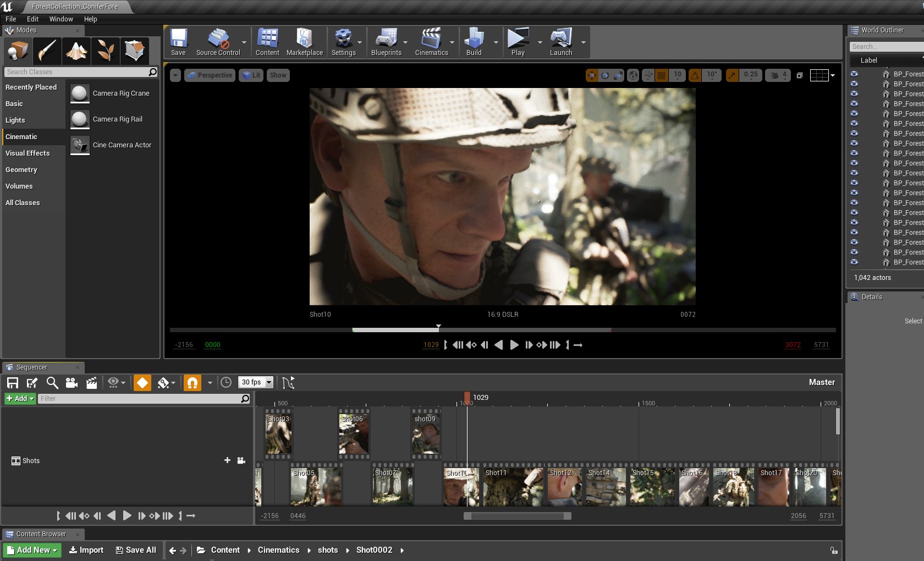
Task: Click the Build lighting icon
Action: click(474, 42)
